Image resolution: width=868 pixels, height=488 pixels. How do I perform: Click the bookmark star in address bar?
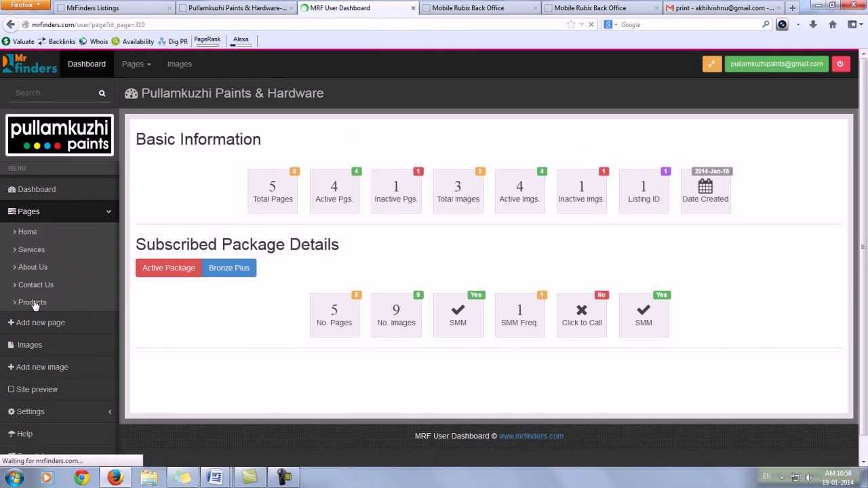click(571, 24)
